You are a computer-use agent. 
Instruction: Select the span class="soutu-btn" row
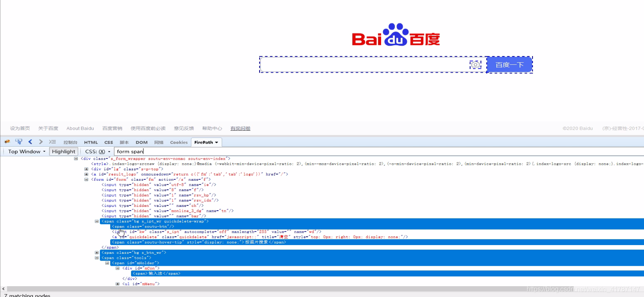click(x=377, y=226)
